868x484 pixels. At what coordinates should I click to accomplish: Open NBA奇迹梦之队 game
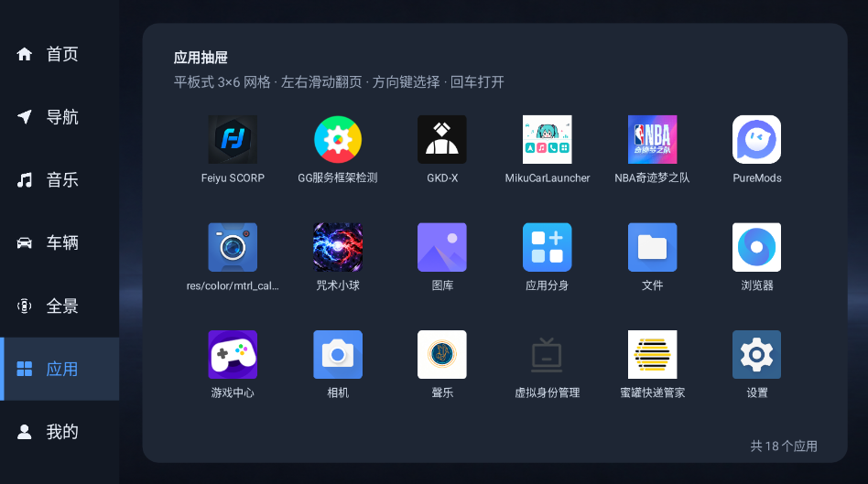pos(652,139)
